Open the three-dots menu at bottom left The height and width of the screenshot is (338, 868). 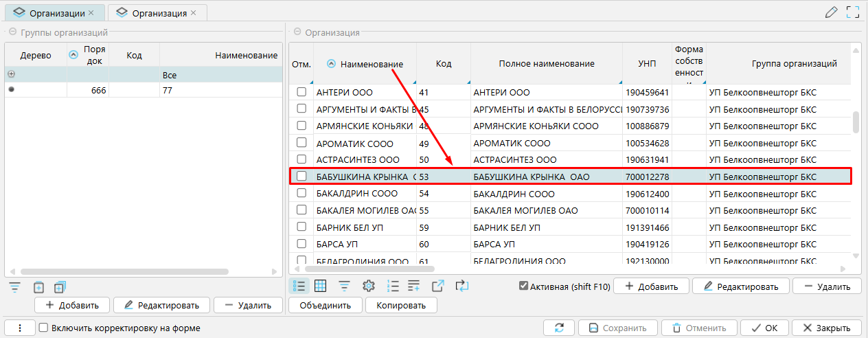21,328
